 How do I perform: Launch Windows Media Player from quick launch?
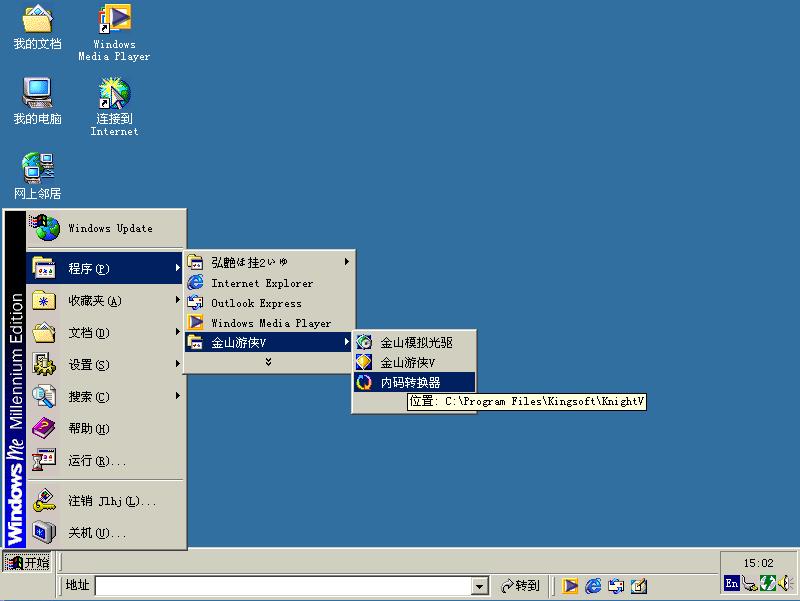[x=570, y=585]
